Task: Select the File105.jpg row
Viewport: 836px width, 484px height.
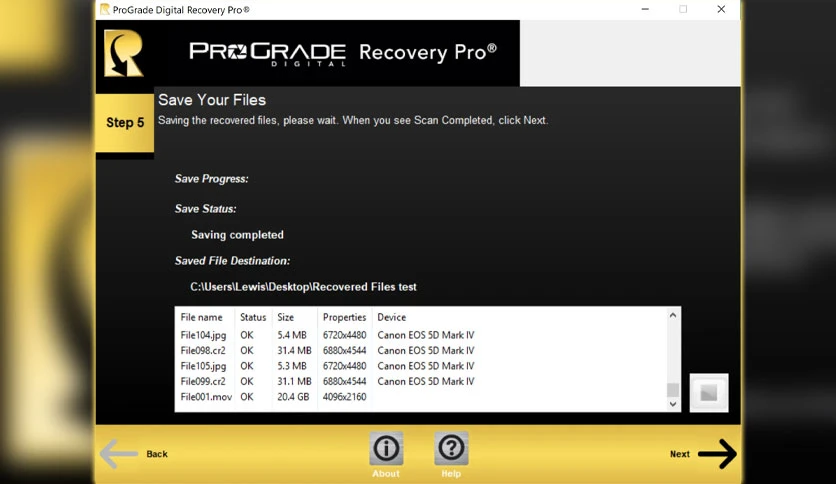Action: 421,366
